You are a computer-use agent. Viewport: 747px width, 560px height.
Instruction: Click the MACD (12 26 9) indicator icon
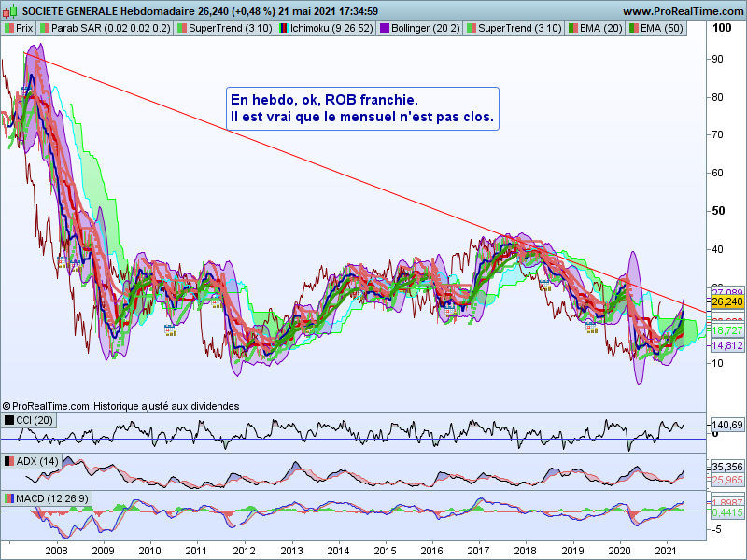coord(9,498)
